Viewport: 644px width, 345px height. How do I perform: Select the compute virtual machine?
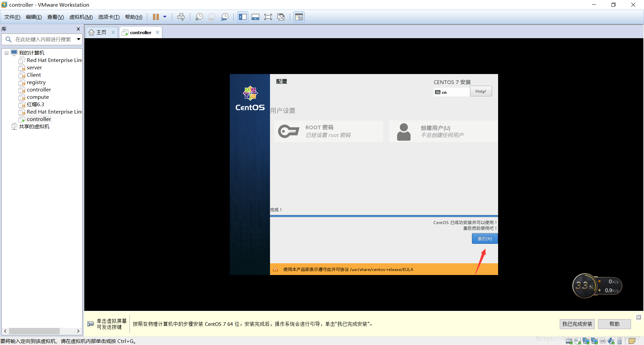pyautogui.click(x=34, y=97)
